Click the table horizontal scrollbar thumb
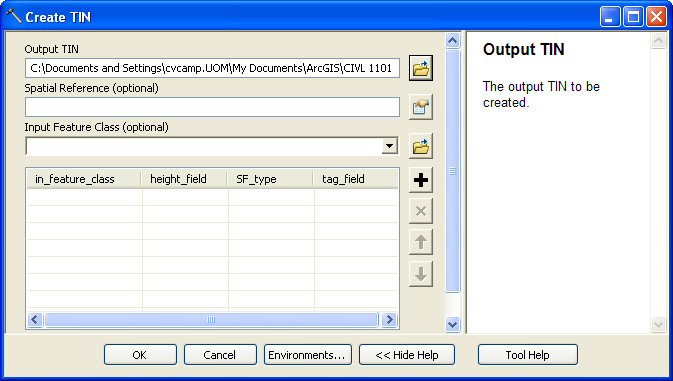Image resolution: width=673 pixels, height=381 pixels. point(211,320)
